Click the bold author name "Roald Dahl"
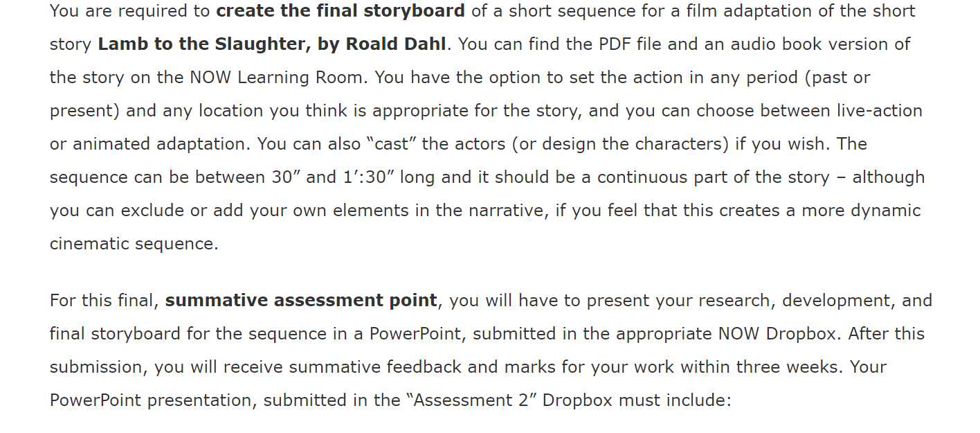 point(396,44)
